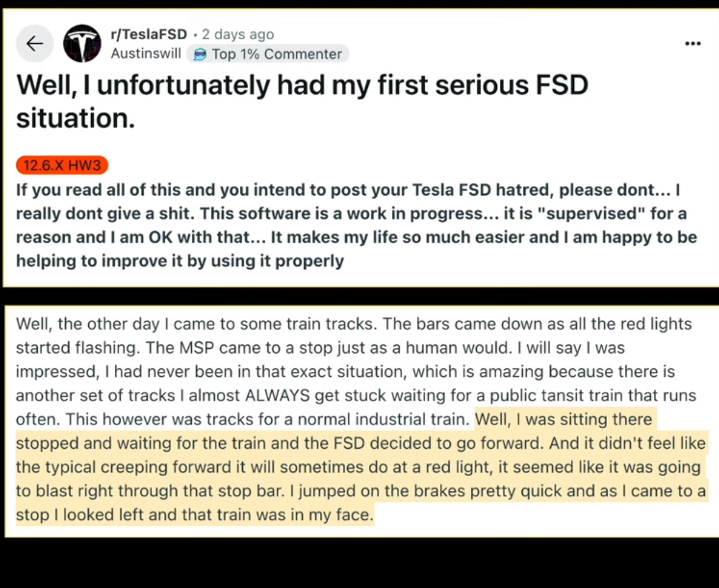Open the Tesla logo subreddit avatar

82,43
